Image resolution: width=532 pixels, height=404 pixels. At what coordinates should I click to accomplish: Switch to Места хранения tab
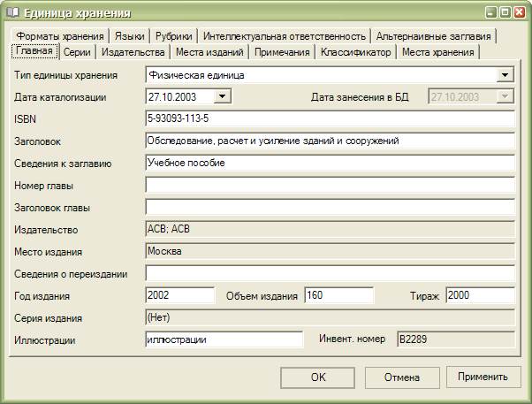(437, 53)
